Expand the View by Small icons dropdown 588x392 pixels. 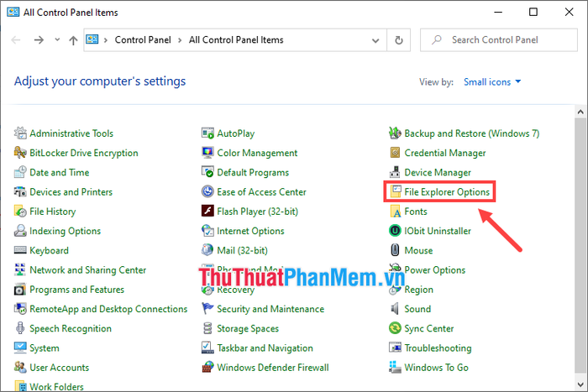pyautogui.click(x=492, y=81)
